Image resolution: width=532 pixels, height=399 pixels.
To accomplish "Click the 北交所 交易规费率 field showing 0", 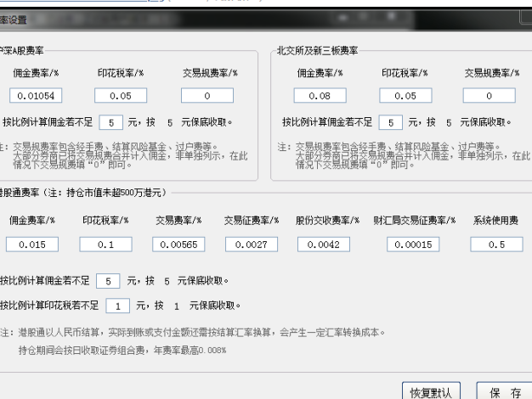I will coord(489,96).
